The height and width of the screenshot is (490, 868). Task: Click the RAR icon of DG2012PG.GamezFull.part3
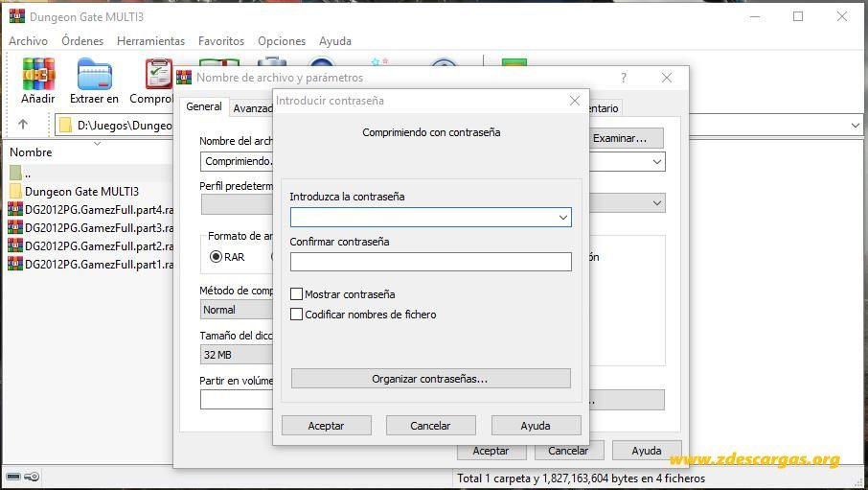pos(15,227)
